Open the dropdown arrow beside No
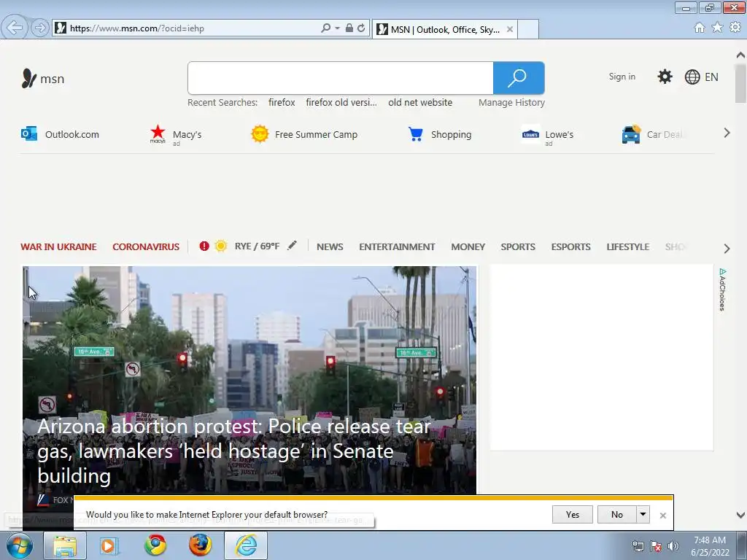The width and height of the screenshot is (747, 560). click(x=643, y=514)
